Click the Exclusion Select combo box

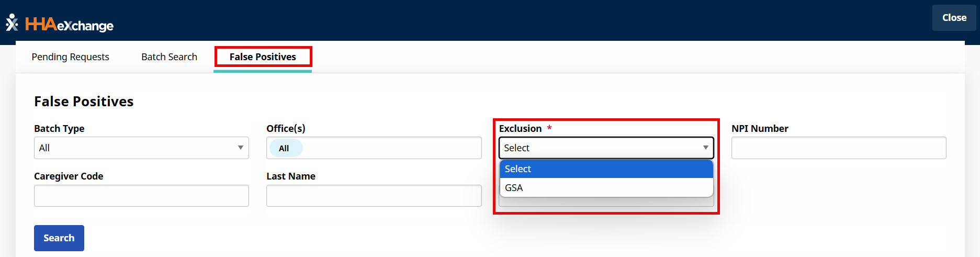pos(596,148)
